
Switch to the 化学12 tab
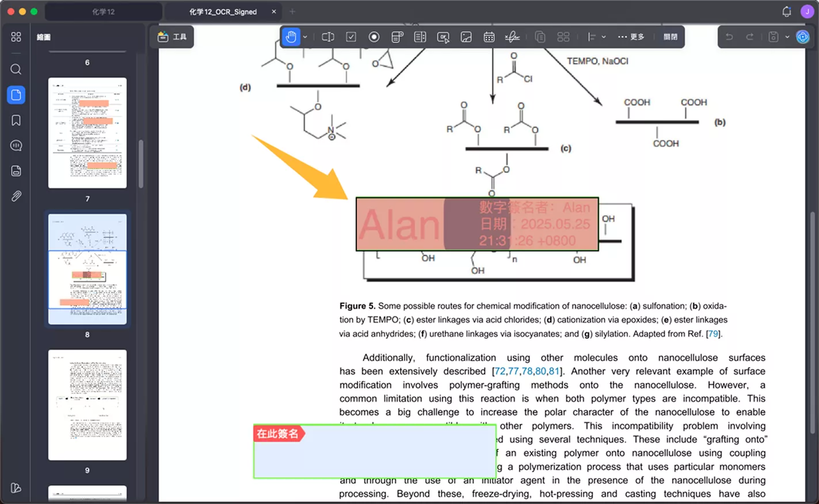tap(104, 12)
